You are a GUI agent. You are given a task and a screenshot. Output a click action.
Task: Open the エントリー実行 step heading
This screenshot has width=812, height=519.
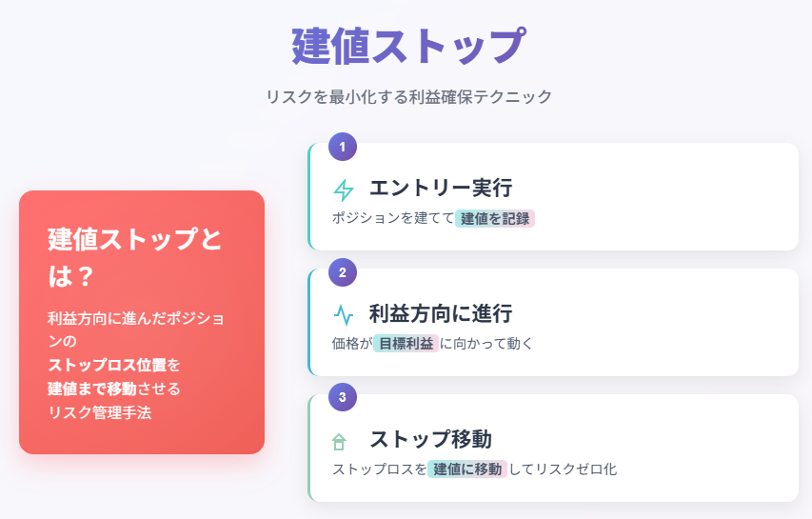click(x=441, y=188)
